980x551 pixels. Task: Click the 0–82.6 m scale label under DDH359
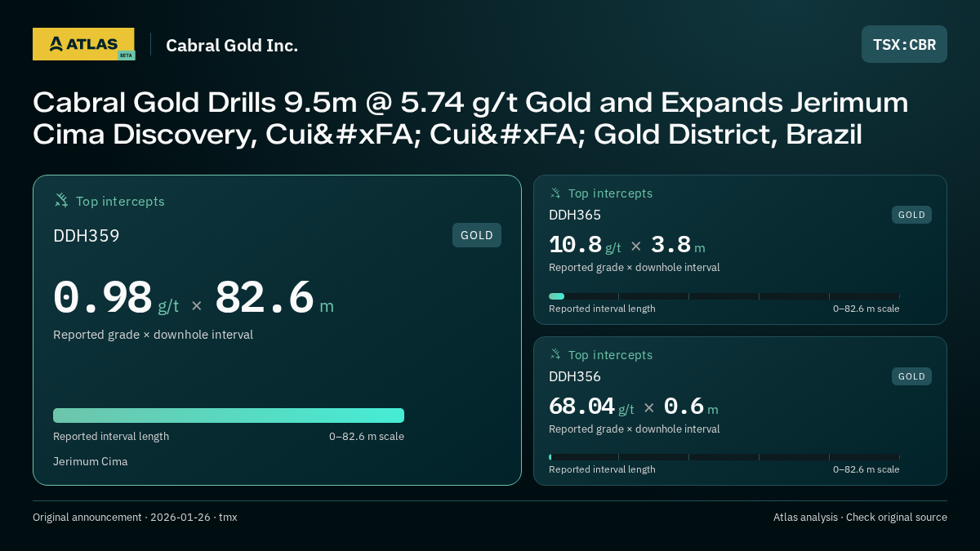[367, 436]
